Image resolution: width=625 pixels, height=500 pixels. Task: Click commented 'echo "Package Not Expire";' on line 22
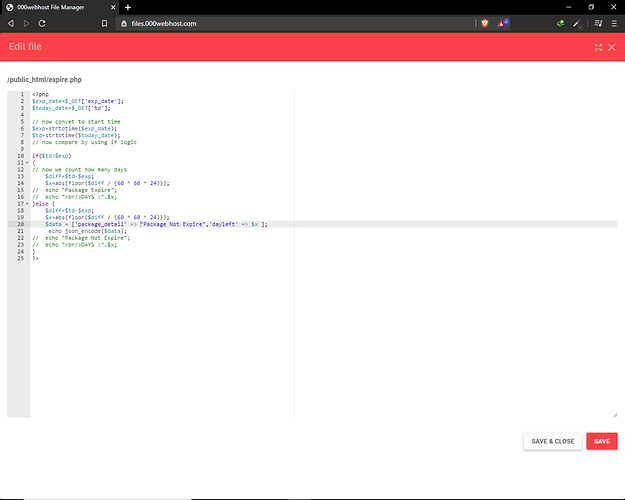tap(87, 238)
